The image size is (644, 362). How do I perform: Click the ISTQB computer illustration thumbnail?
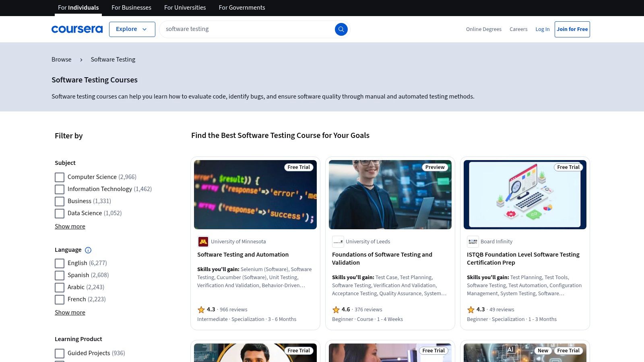tap(525, 195)
